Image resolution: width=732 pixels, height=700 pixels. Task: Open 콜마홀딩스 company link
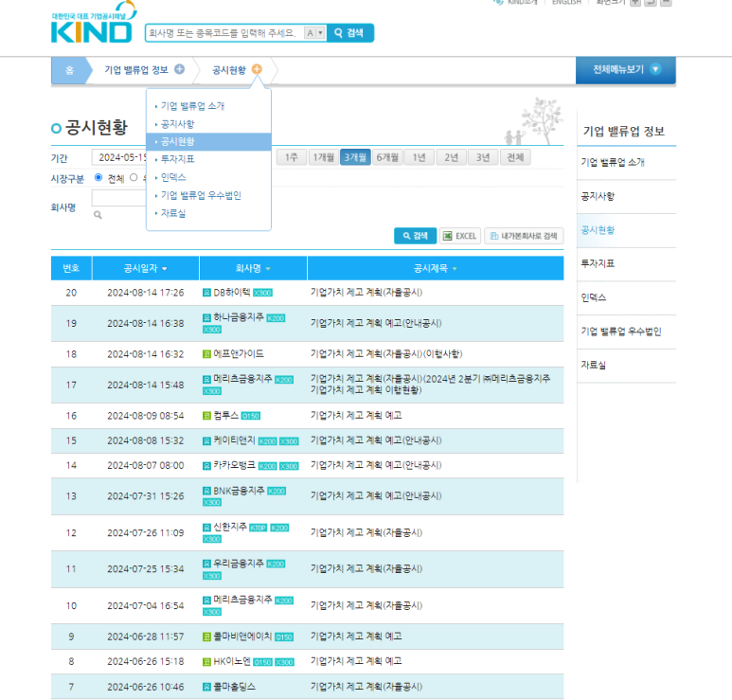234,687
